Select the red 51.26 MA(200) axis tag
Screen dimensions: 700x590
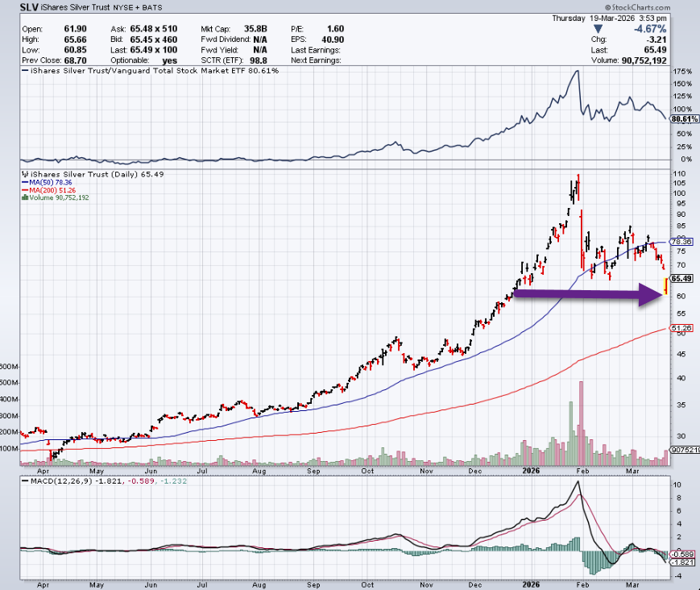pos(681,328)
